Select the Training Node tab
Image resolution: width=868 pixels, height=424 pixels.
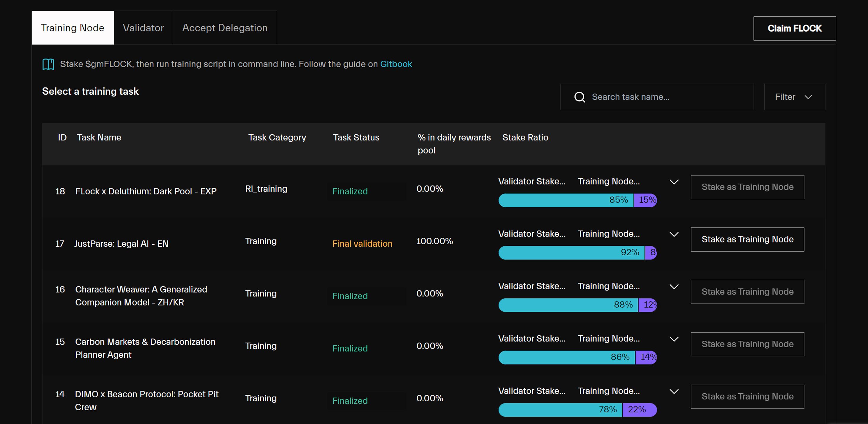[x=73, y=28]
